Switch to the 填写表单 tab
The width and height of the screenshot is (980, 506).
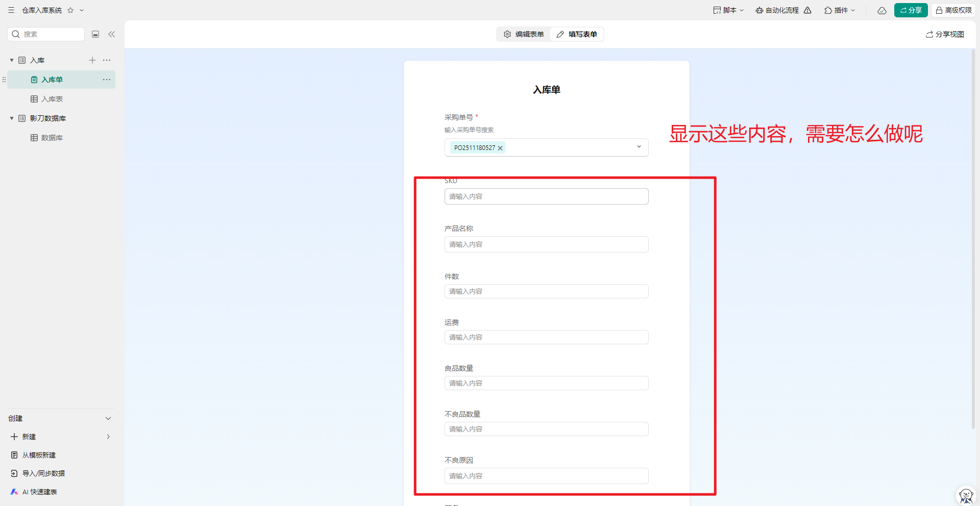[x=577, y=34]
